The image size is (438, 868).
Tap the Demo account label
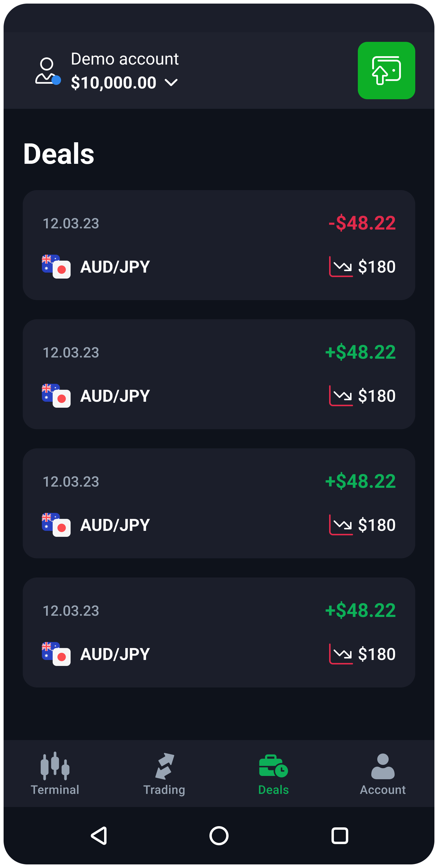point(124,59)
